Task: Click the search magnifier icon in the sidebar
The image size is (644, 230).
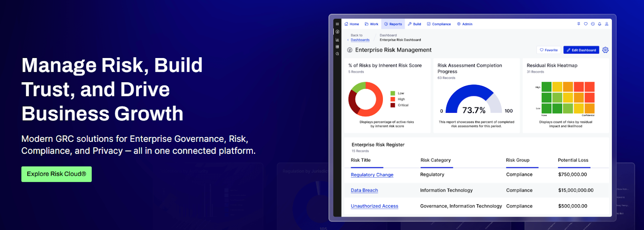Action: [x=337, y=54]
